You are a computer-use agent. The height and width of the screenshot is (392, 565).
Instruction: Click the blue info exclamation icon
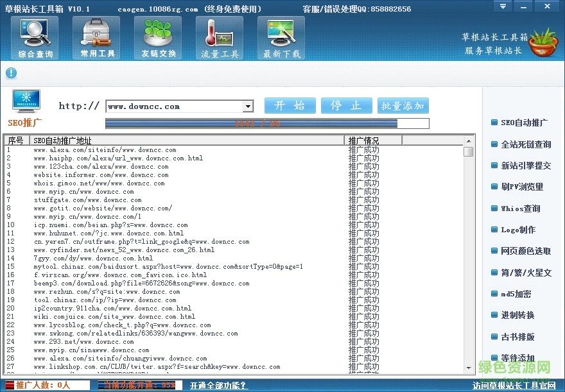click(x=11, y=73)
